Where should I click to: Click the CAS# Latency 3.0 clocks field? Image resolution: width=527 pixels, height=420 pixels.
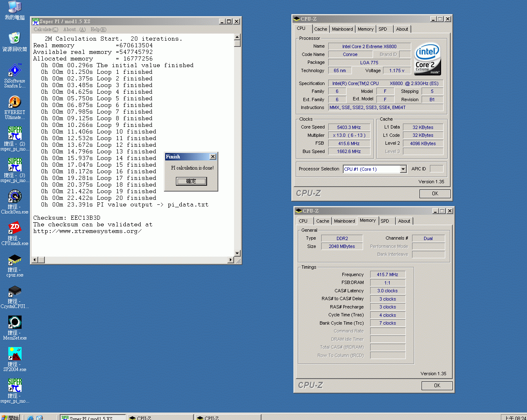tap(388, 291)
